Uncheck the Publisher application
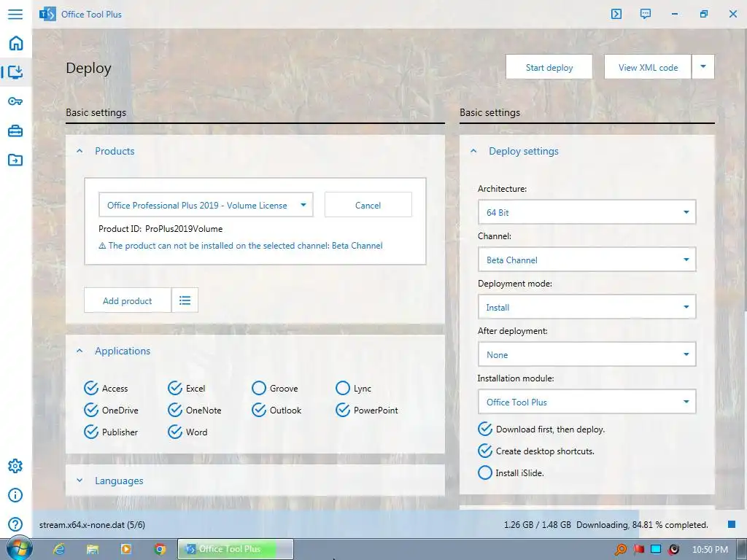Screen dimensions: 747x560 coord(91,432)
